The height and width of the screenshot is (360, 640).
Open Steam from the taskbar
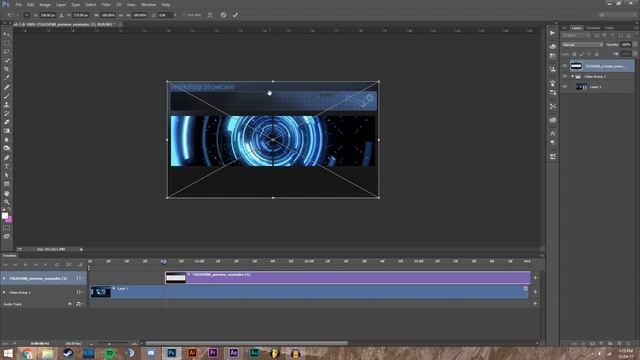68,353
